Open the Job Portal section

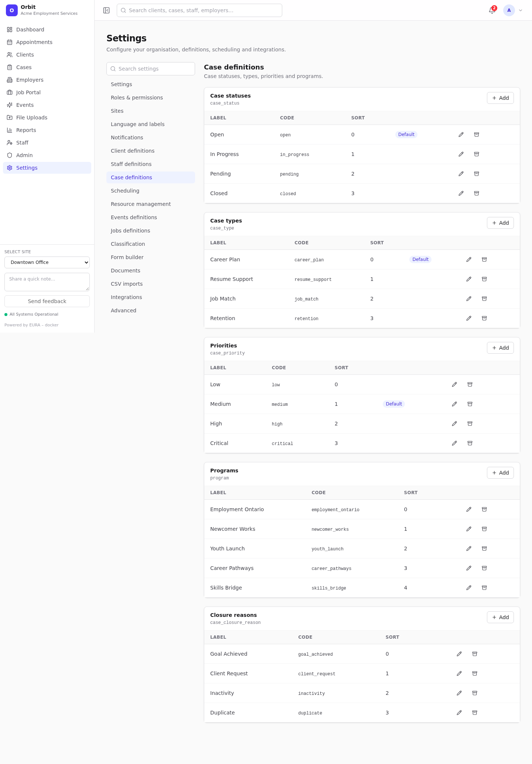click(x=47, y=92)
